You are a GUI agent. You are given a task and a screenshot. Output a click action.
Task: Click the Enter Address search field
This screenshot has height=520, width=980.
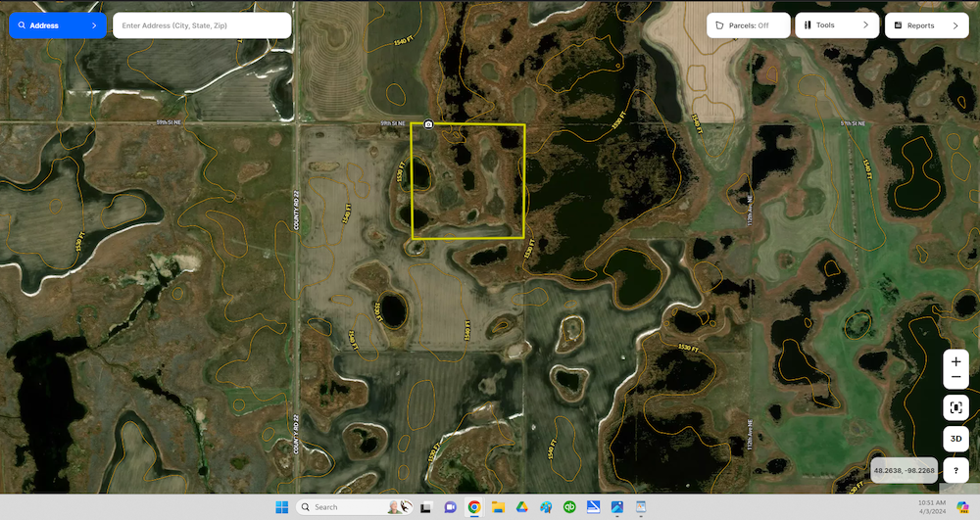tap(202, 25)
